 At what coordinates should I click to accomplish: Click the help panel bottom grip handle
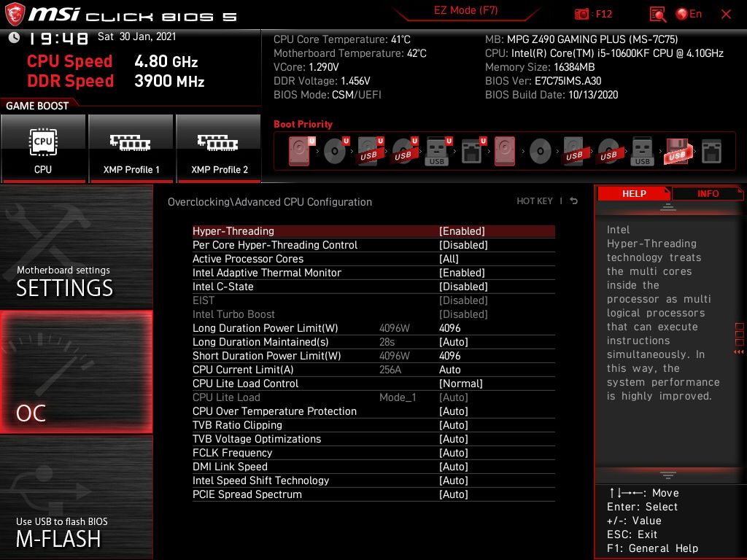tap(668, 475)
